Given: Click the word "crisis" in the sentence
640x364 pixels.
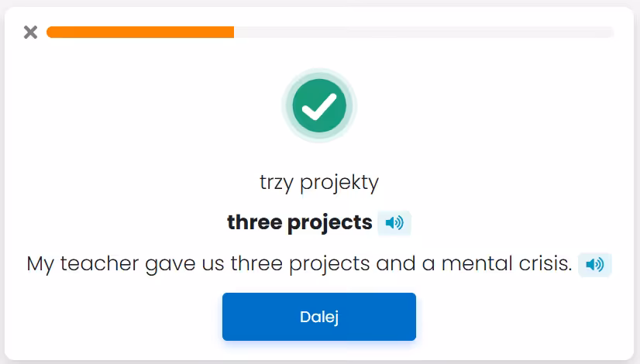Looking at the screenshot, I should (542, 264).
